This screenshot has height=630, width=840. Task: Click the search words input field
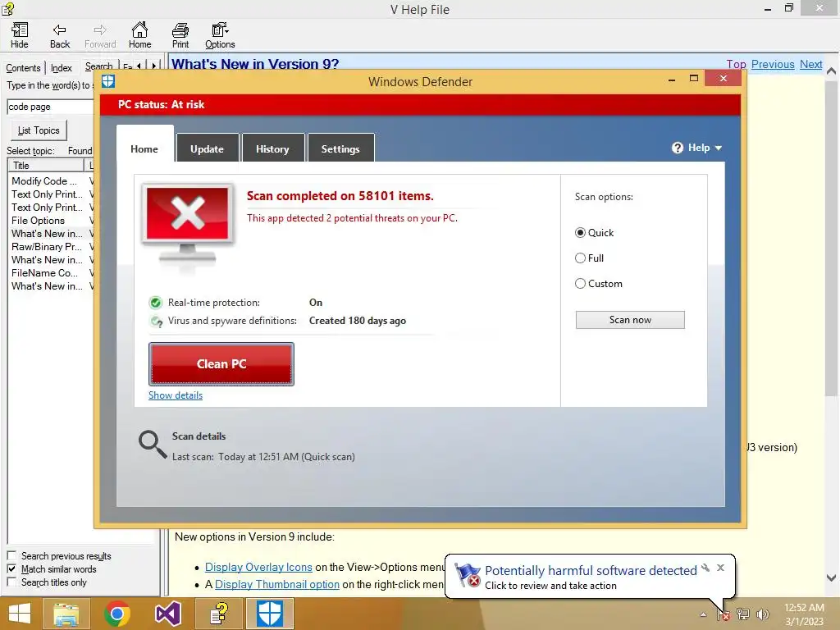point(51,107)
